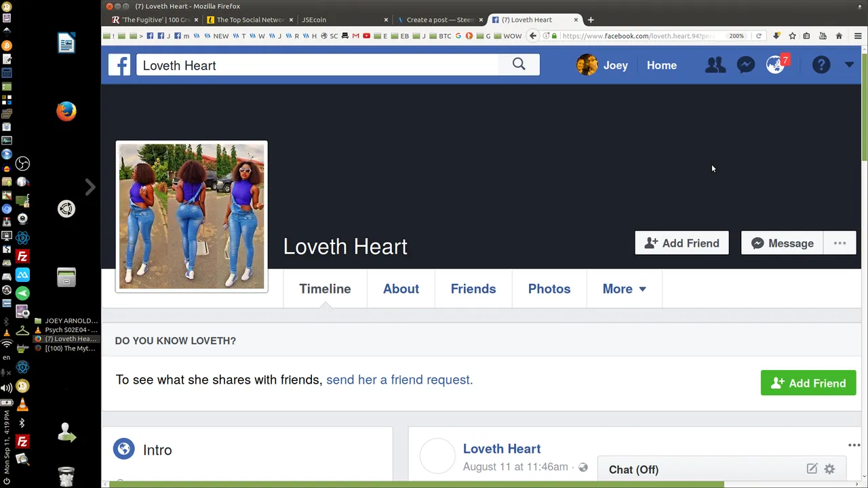Click the Message button on cover
The height and width of the screenshot is (488, 868).
(782, 243)
